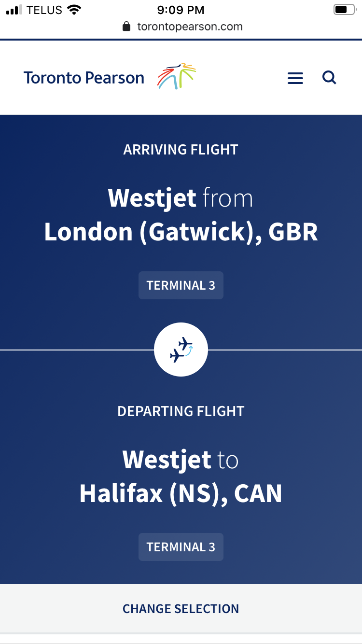Click the London (Gatwick), GBR origin text
Screen dimensions: 362x644
181,232
